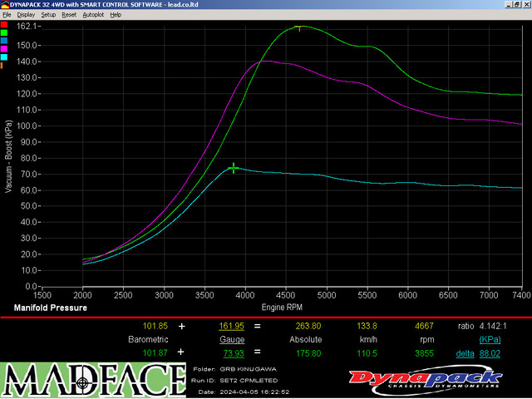532x399 pixels.
Task: Open the File menu
Action: [x=7, y=15]
